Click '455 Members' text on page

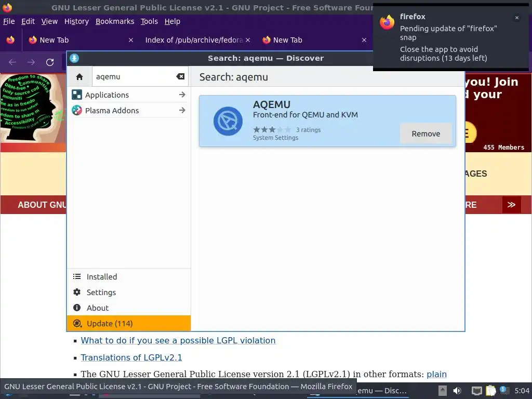503,147
